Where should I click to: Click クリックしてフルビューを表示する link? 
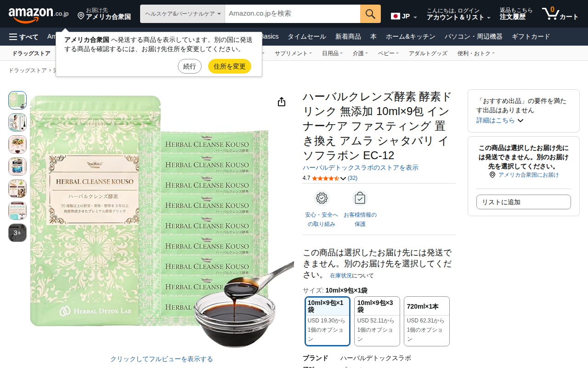click(162, 359)
